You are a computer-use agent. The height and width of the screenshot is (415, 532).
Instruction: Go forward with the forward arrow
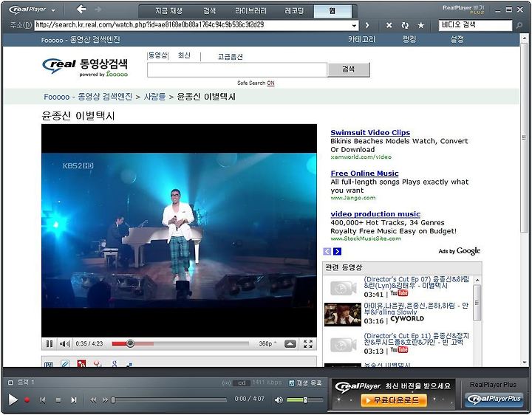98,9
